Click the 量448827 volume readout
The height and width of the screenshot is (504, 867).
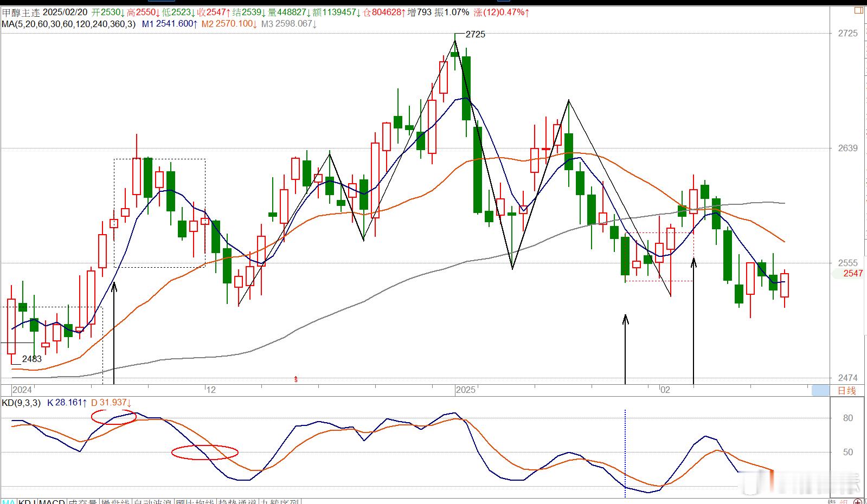[x=289, y=12]
